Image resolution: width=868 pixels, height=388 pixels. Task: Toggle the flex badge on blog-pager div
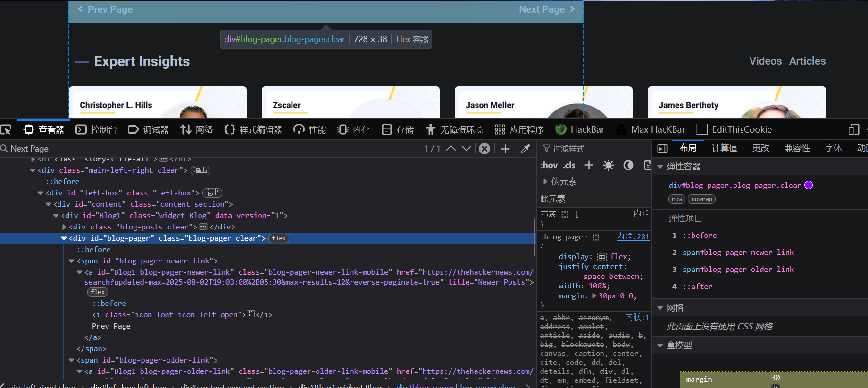[279, 238]
